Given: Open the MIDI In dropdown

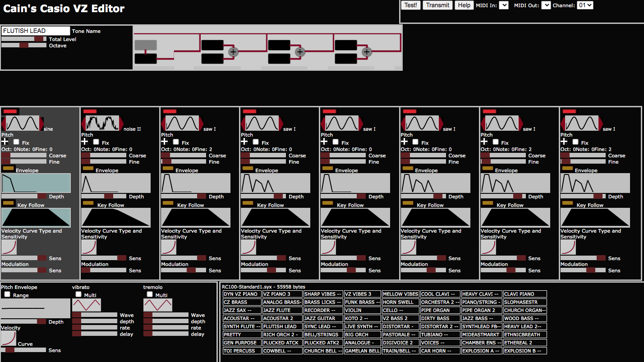Looking at the screenshot, I should 504,5.
